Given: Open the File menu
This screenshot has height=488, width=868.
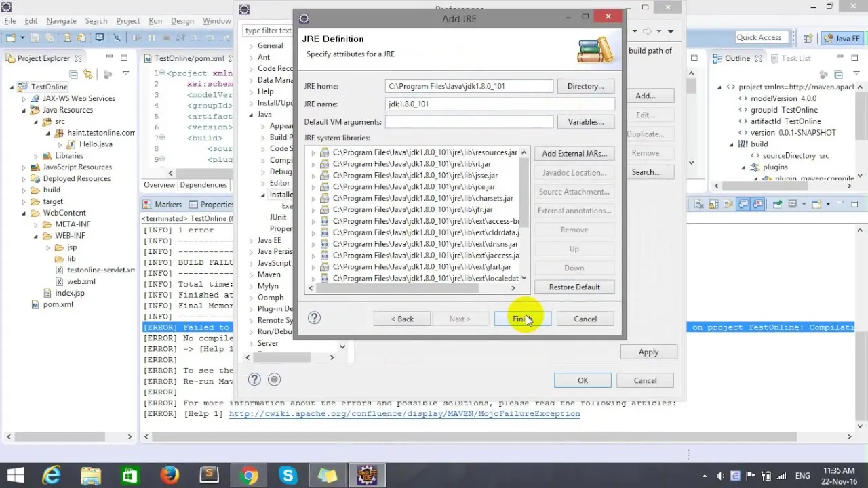Looking at the screenshot, I should (x=10, y=21).
